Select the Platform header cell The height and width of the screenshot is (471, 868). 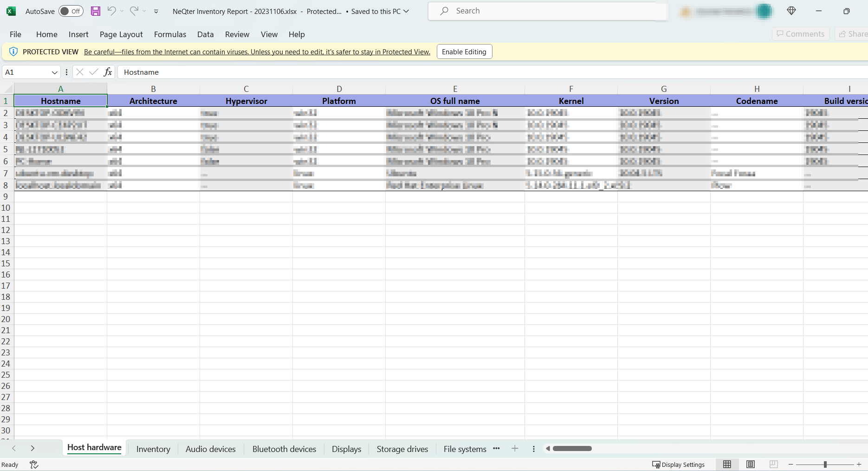click(x=339, y=101)
